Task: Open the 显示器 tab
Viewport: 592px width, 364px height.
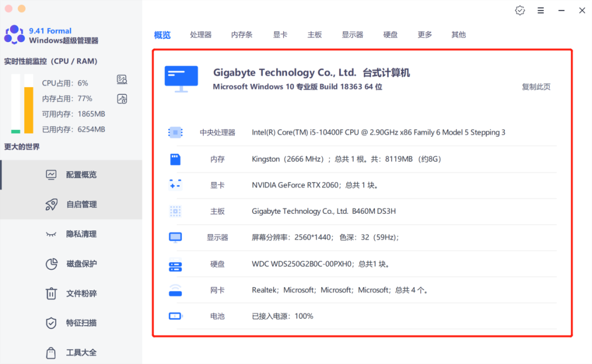Action: coord(352,35)
